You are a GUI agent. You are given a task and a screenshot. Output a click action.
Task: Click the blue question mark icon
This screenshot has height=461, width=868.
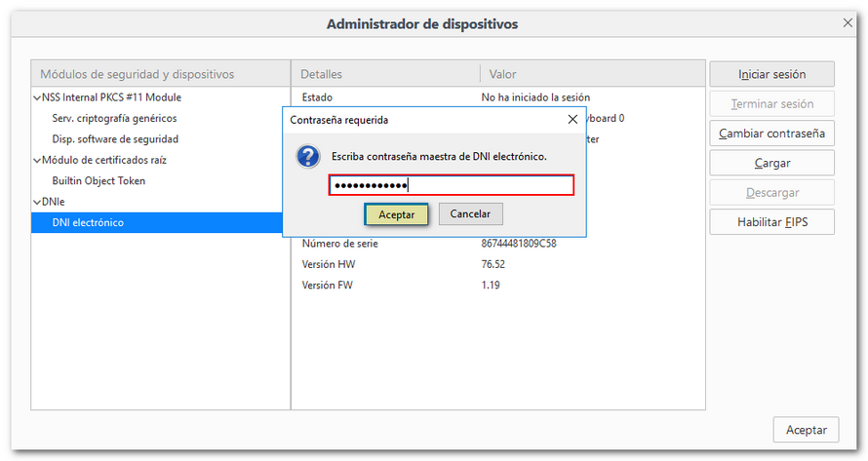click(308, 157)
